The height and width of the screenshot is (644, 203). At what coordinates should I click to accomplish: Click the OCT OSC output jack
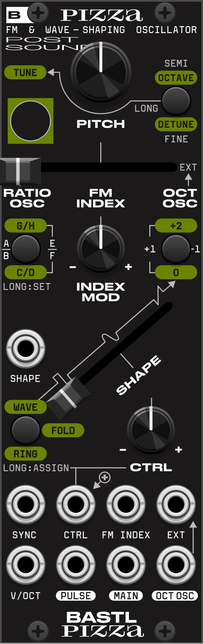tap(176, 565)
